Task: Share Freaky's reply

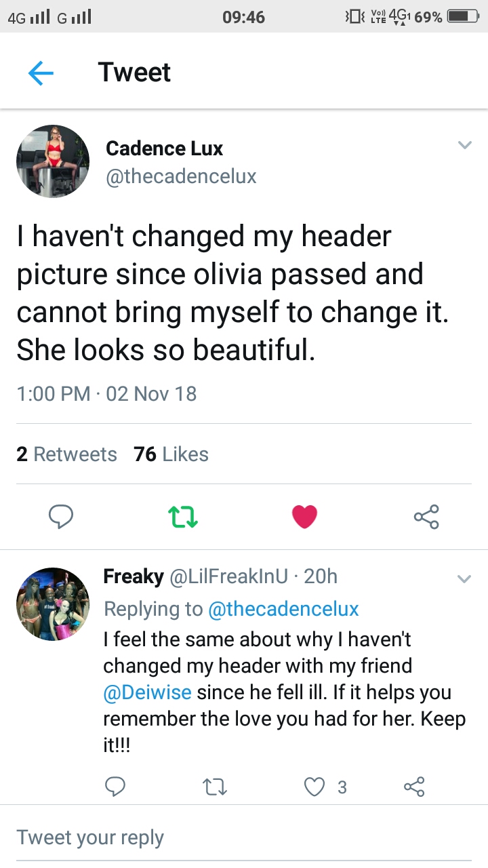Action: 413,787
